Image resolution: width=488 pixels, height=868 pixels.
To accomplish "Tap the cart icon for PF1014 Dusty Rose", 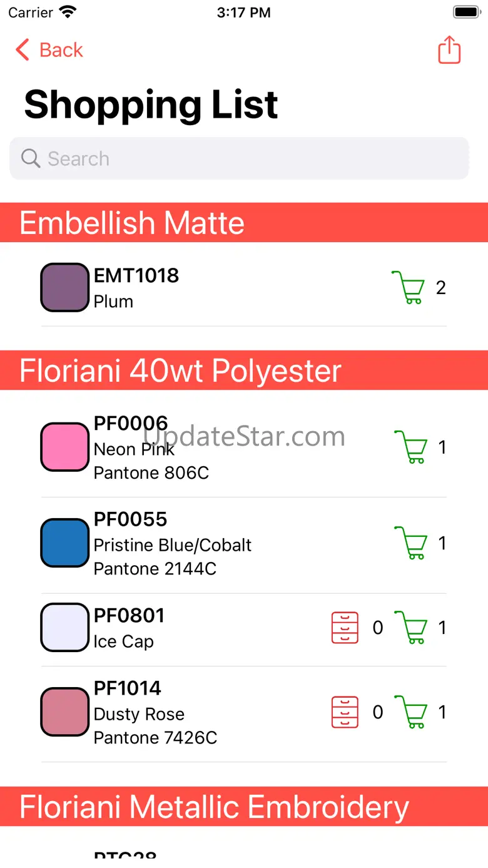I will click(410, 712).
